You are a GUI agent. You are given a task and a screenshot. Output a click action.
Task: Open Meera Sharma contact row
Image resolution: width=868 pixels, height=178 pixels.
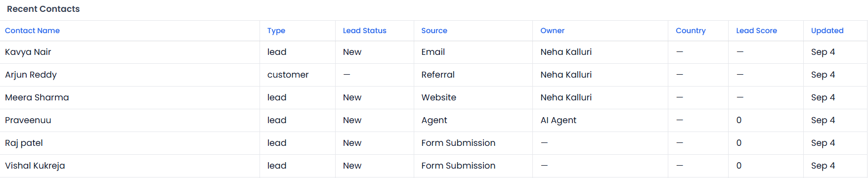tap(434, 97)
